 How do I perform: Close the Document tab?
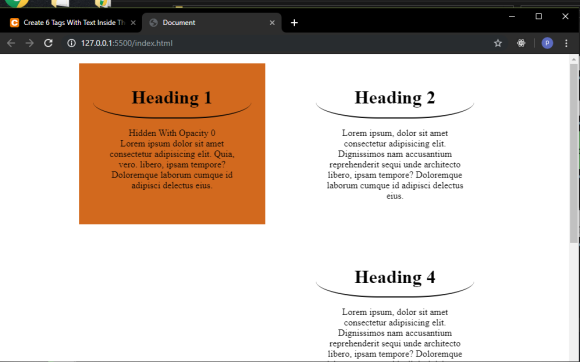[x=272, y=23]
